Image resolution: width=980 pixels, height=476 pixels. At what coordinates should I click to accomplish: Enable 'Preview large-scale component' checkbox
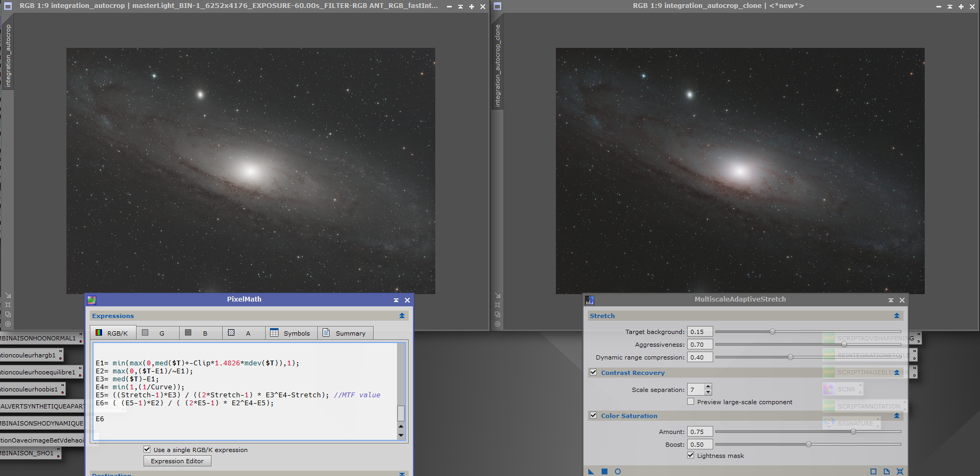690,402
